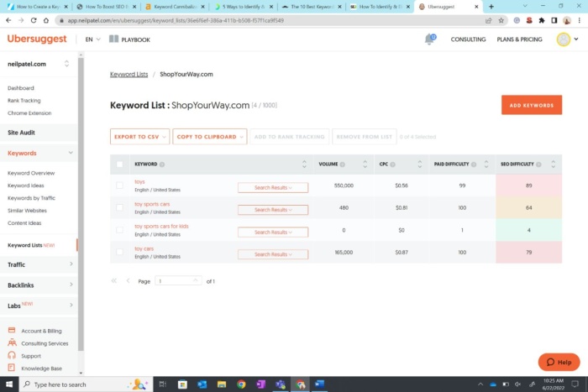Screen dimensions: 588x392
Task: Open Plans & Pricing in header
Action: (x=519, y=39)
